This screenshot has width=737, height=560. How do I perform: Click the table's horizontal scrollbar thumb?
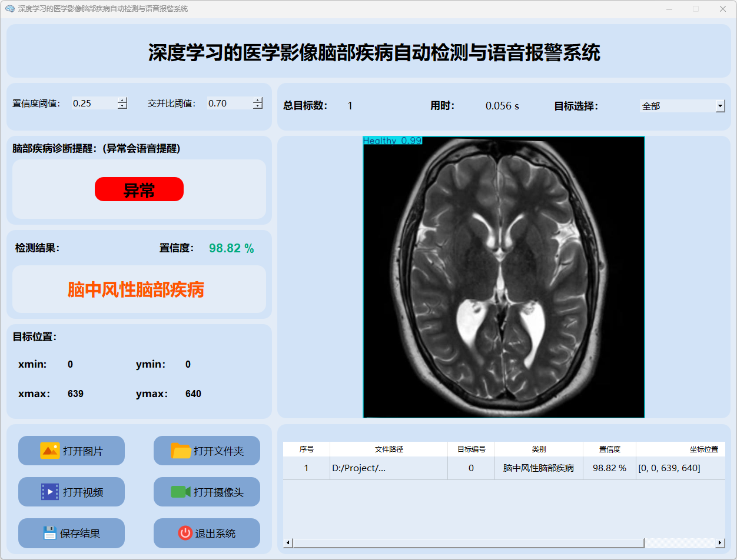468,543
